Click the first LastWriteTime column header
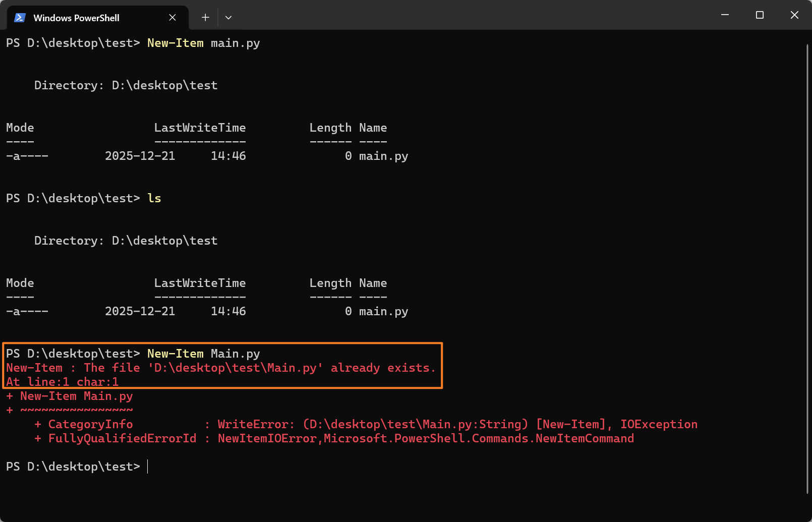Viewport: 812px width, 522px height. pyautogui.click(x=200, y=128)
